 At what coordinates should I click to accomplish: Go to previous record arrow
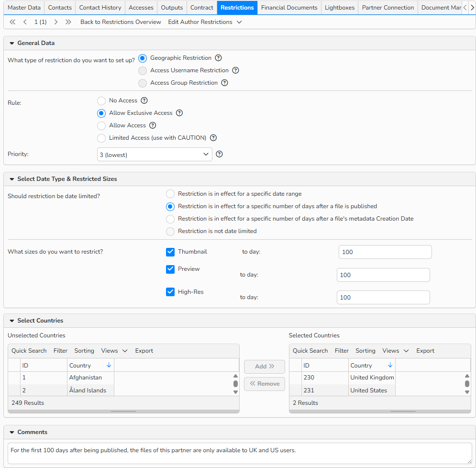point(25,22)
